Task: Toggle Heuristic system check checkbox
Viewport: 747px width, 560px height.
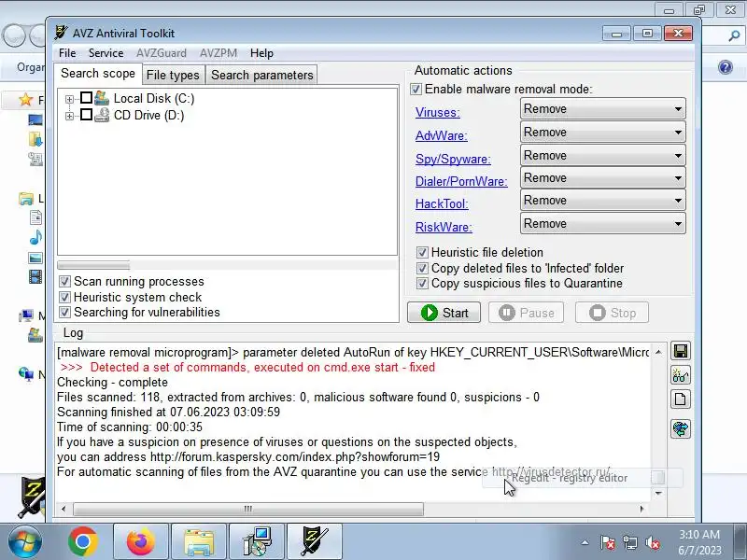Action: pyautogui.click(x=64, y=297)
